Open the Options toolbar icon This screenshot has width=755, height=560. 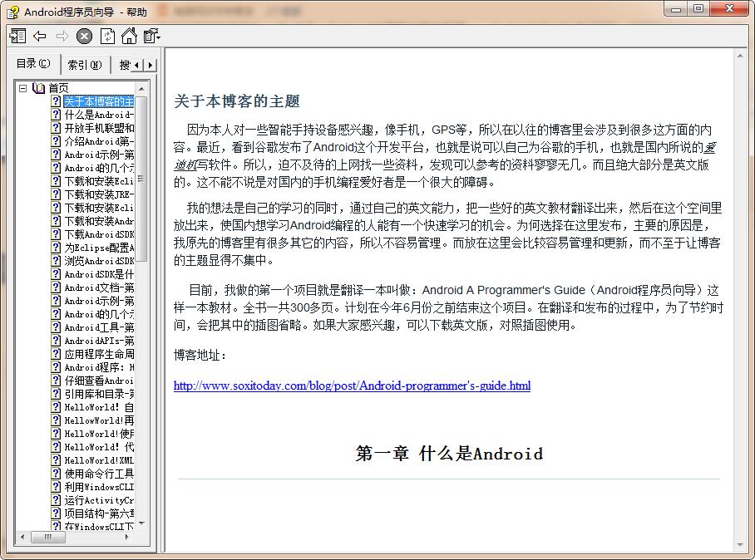(150, 35)
